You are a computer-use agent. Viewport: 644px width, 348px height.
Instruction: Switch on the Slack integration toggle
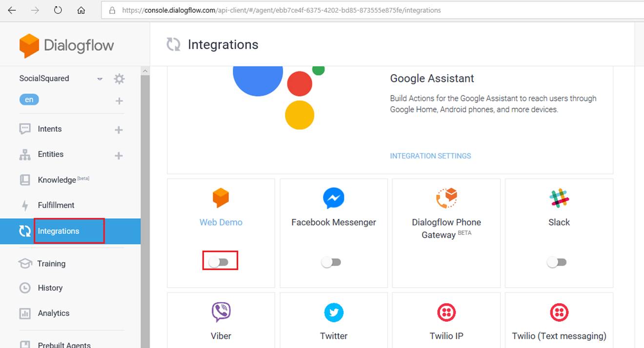click(x=557, y=262)
